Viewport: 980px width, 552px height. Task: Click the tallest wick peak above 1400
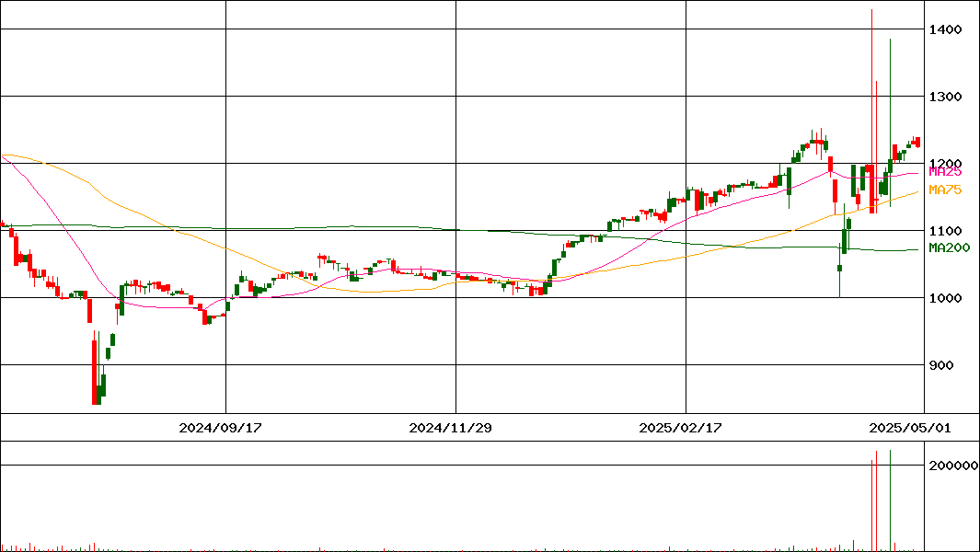871,11
